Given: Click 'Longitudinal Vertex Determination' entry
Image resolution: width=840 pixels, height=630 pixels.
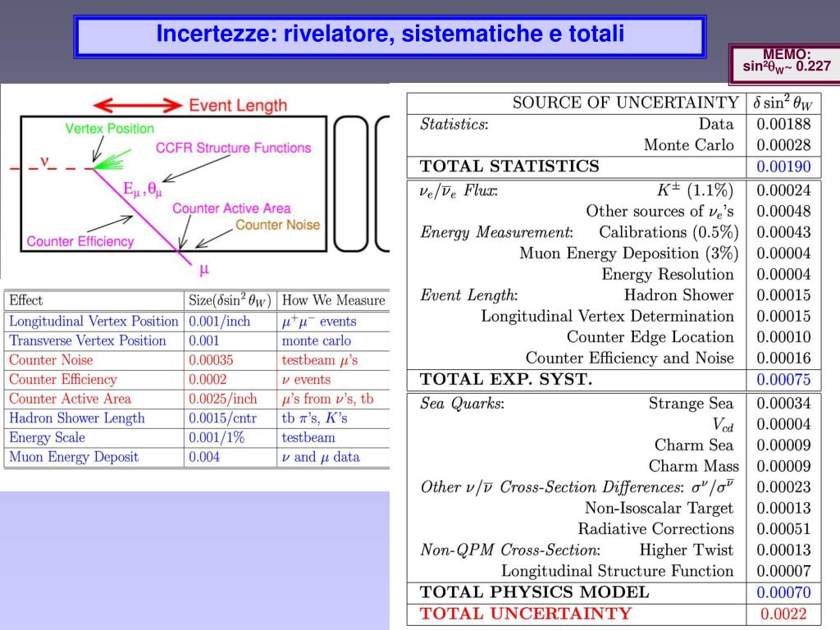Looking at the screenshot, I should pyautogui.click(x=608, y=316).
